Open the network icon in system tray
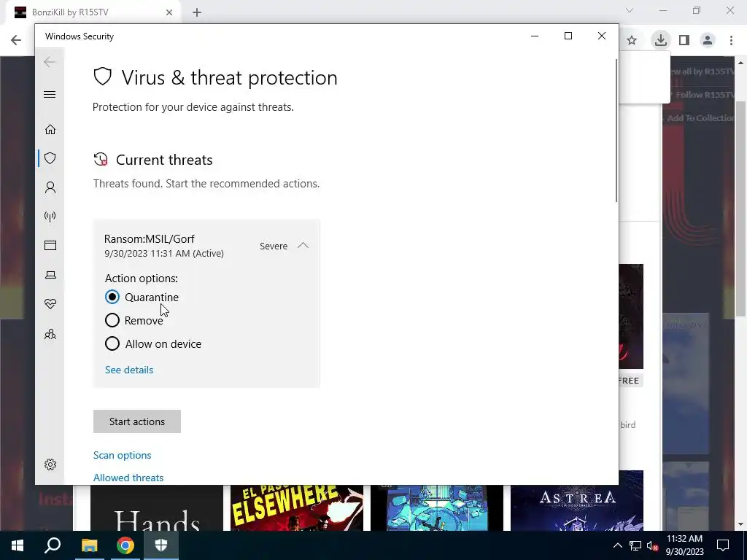The height and width of the screenshot is (560, 747). [x=635, y=545]
